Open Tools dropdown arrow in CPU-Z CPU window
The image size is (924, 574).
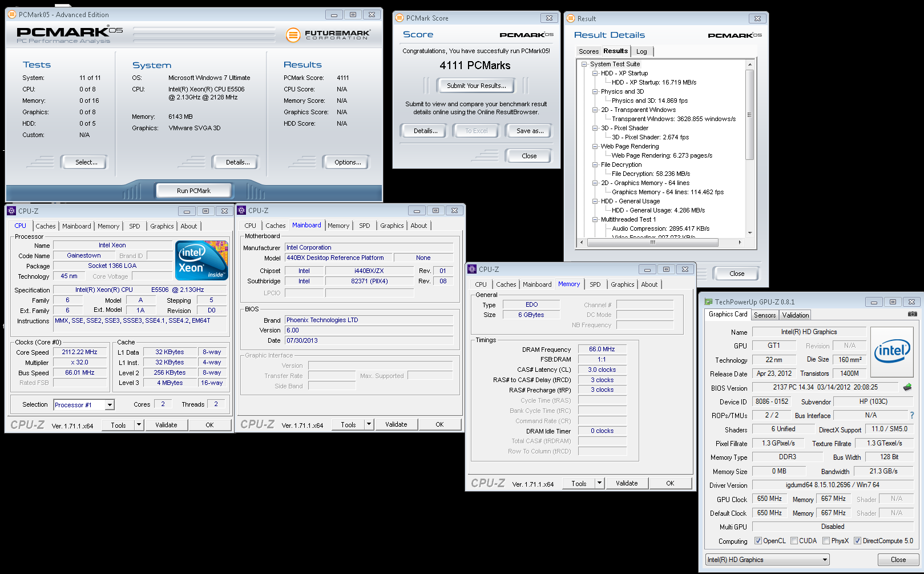coord(139,424)
